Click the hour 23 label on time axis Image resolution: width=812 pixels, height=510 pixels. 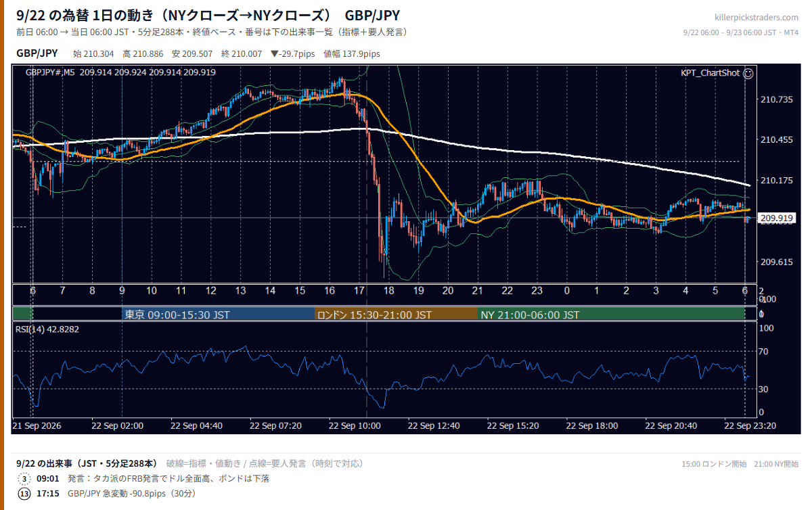pos(537,290)
